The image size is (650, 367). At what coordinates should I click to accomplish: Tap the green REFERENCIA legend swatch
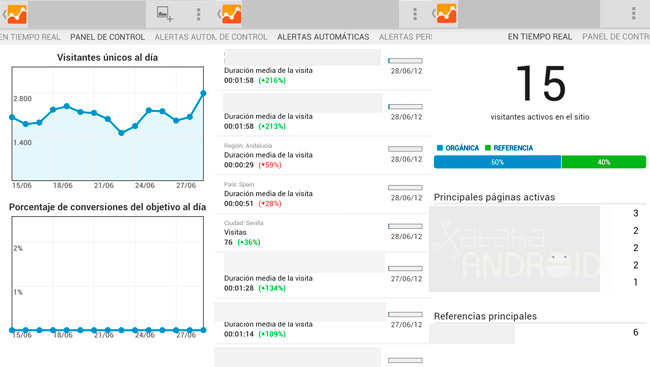point(488,148)
